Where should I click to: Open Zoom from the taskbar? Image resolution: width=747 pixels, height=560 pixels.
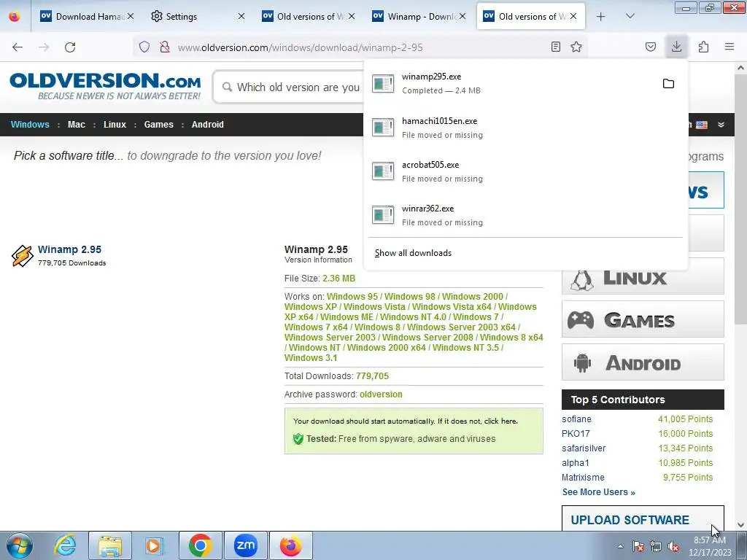click(x=245, y=545)
